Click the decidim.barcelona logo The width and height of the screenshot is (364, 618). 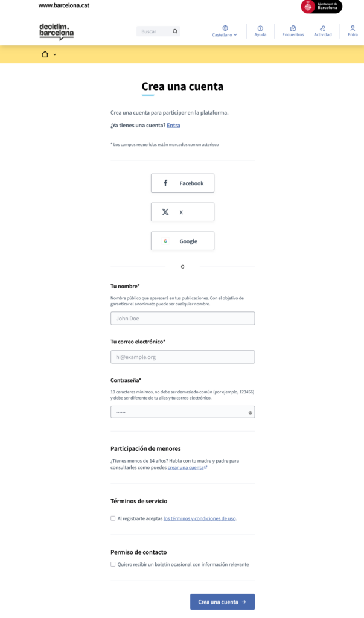56,31
